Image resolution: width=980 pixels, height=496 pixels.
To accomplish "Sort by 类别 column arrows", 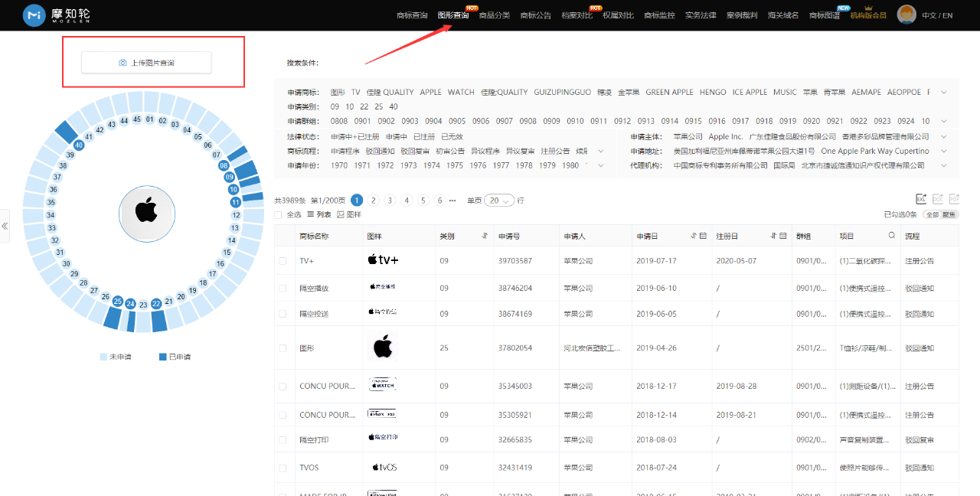I will tap(485, 236).
